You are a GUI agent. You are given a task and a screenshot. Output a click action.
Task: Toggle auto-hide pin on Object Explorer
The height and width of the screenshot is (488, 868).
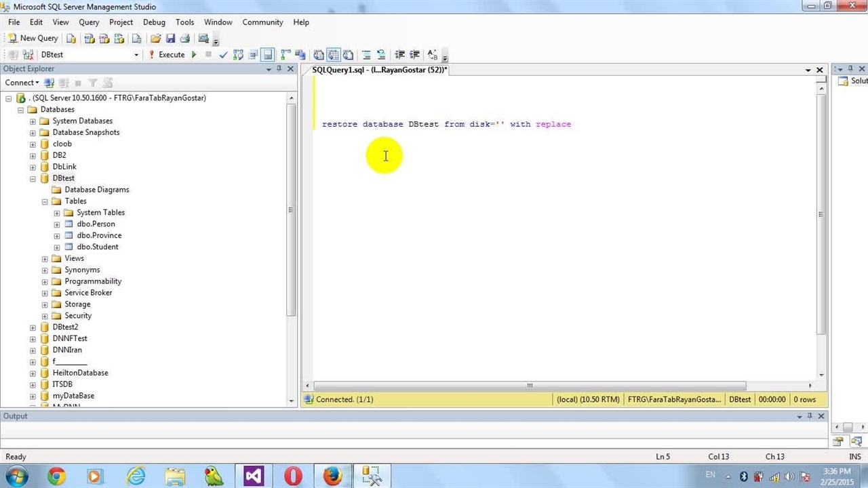point(279,68)
